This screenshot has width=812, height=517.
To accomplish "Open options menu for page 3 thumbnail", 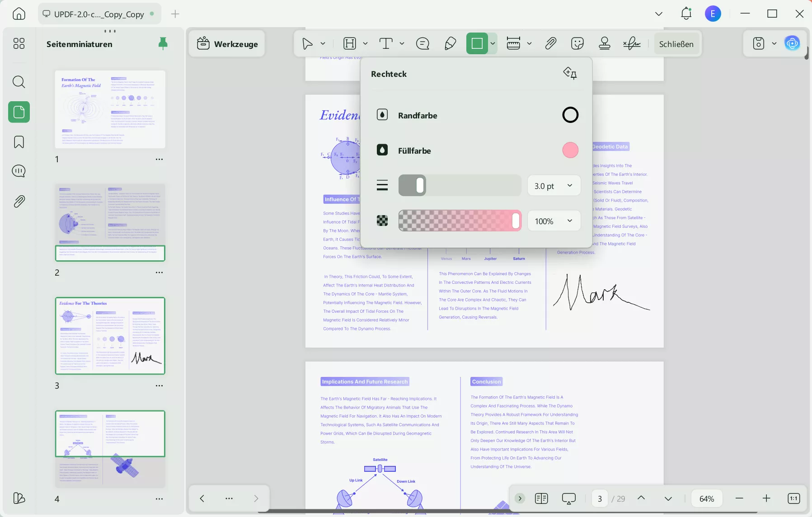I will (159, 385).
